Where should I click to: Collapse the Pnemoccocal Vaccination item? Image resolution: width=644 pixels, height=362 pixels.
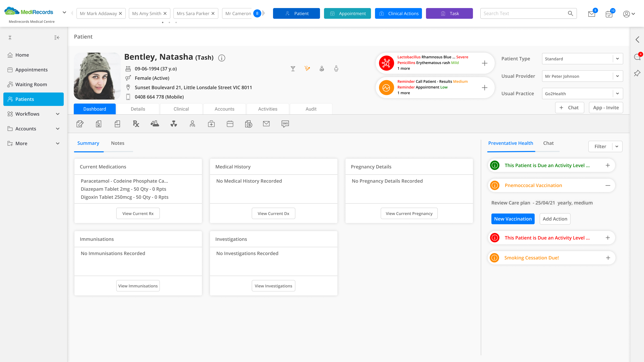click(x=608, y=185)
